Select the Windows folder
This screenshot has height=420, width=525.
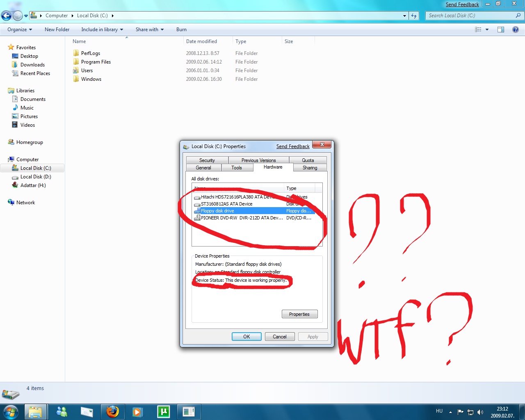point(91,79)
